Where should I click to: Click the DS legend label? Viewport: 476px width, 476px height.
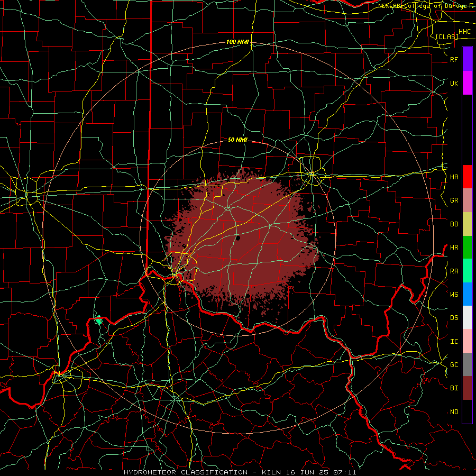click(454, 318)
